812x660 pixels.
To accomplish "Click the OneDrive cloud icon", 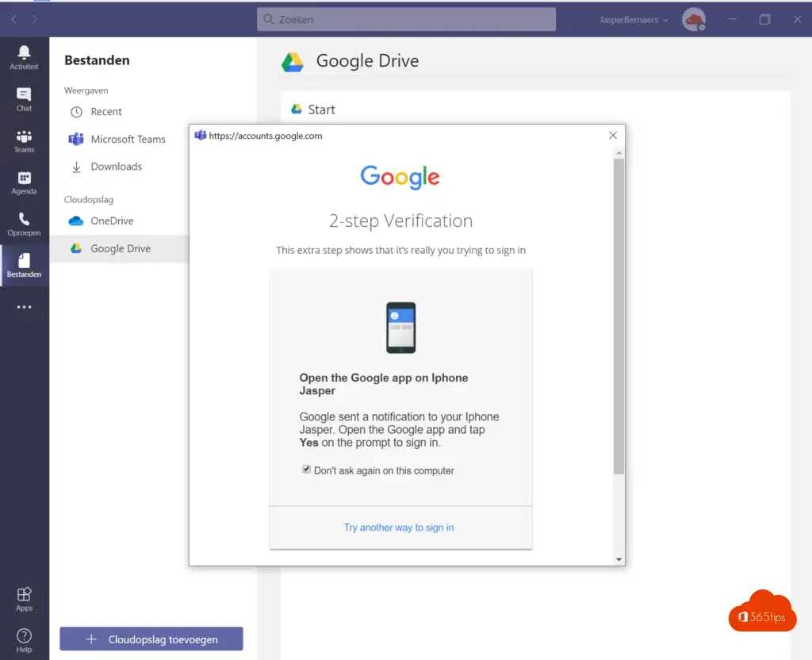I will click(76, 221).
